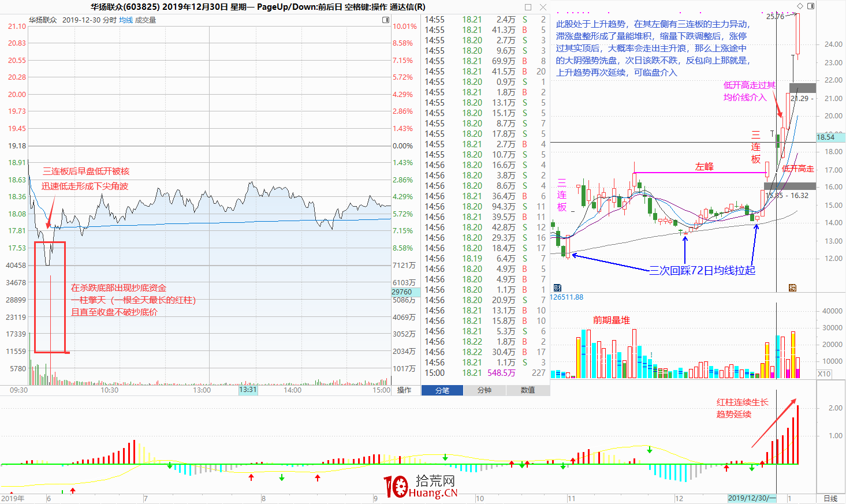The width and height of the screenshot is (846, 504).
Task: Select the tick row showing 39.5万
Action: click(x=485, y=217)
